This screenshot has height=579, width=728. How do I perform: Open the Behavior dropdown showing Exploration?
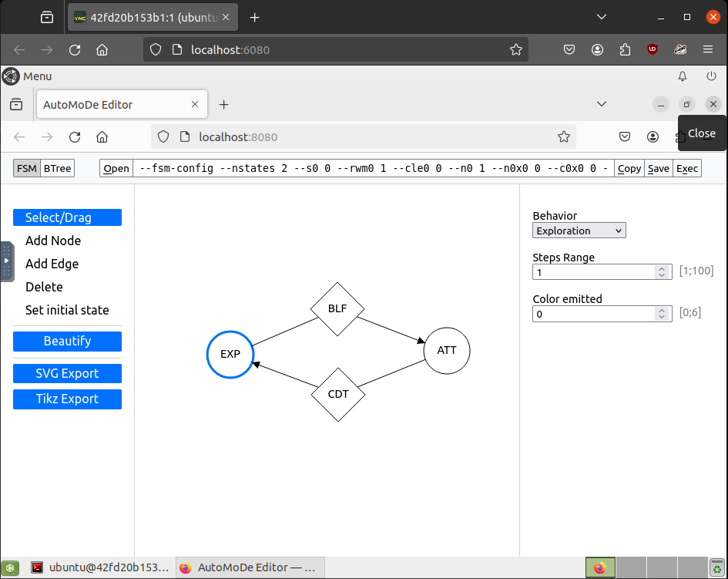[579, 231]
